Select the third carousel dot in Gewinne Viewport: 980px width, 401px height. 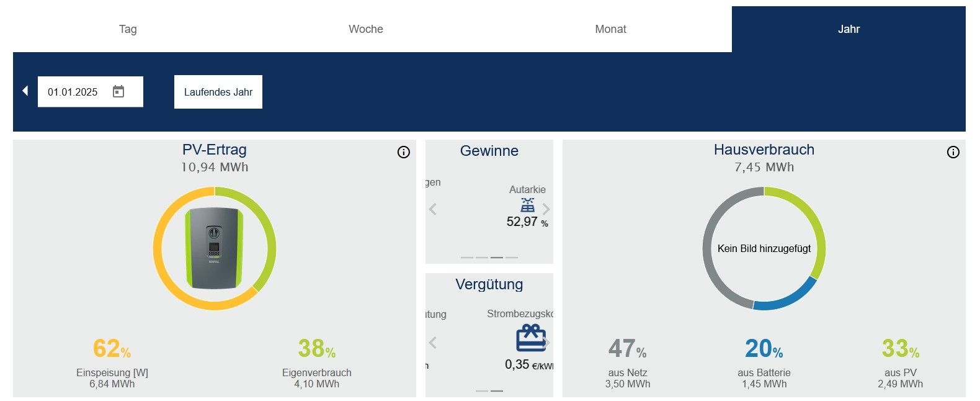click(x=496, y=256)
